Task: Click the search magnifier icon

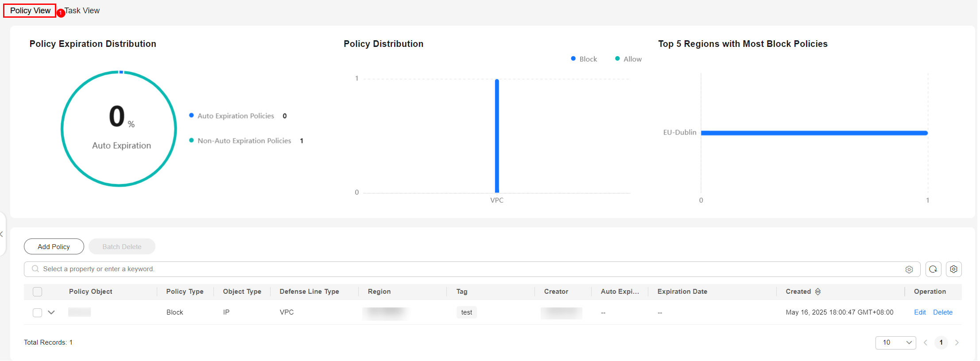Action: (x=35, y=269)
